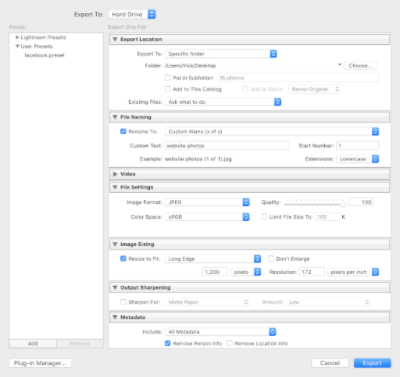Enable Remove Location Info checkbox

pos(230,343)
